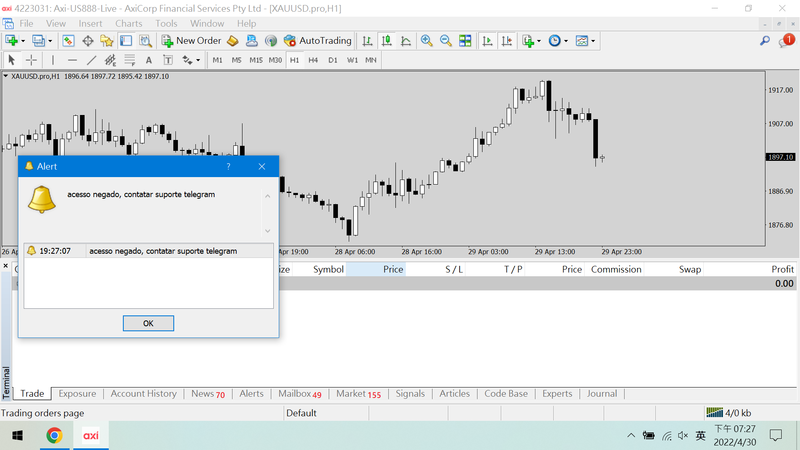Toggle Chart Shift
The image size is (800, 450).
pyautogui.click(x=507, y=41)
